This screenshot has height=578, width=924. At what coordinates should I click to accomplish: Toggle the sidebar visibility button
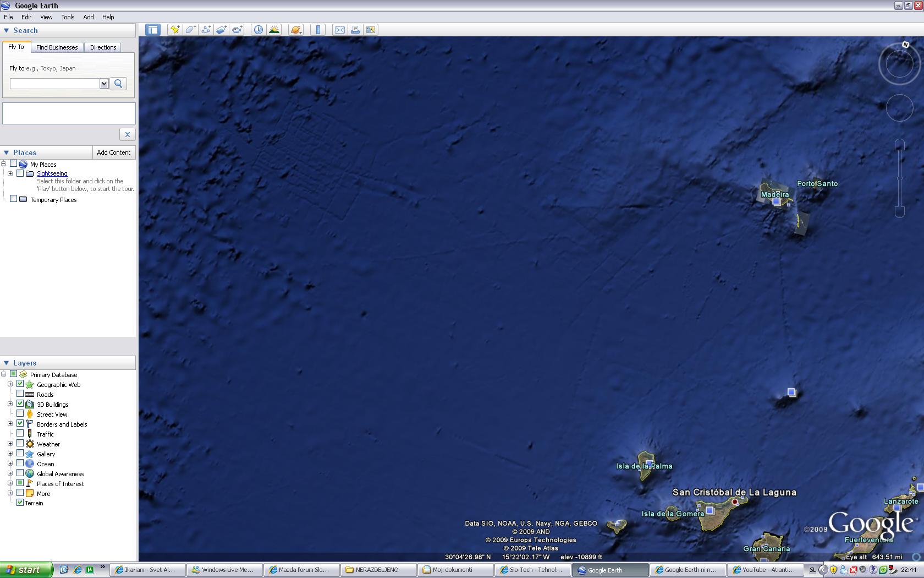(153, 30)
